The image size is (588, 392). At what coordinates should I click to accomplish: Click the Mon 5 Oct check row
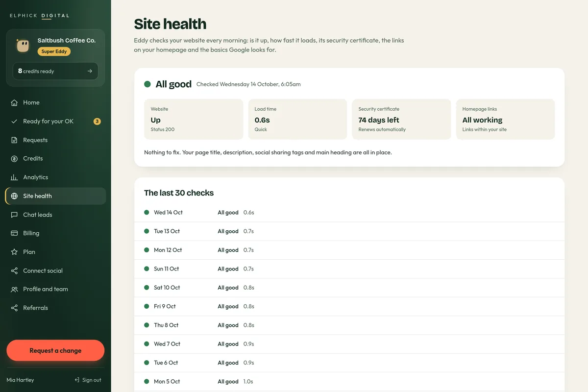(x=349, y=382)
